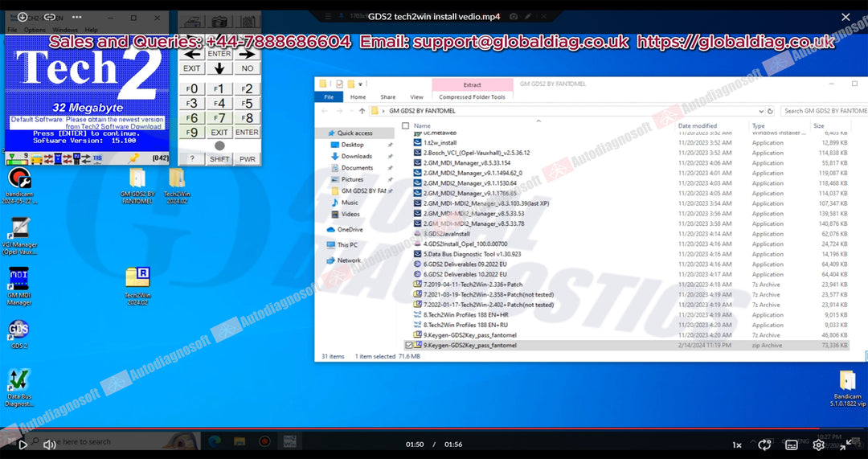Screen dimensions: 868x459
Task: Click the TIS icon in Tech2 status bar
Action: 97,158
